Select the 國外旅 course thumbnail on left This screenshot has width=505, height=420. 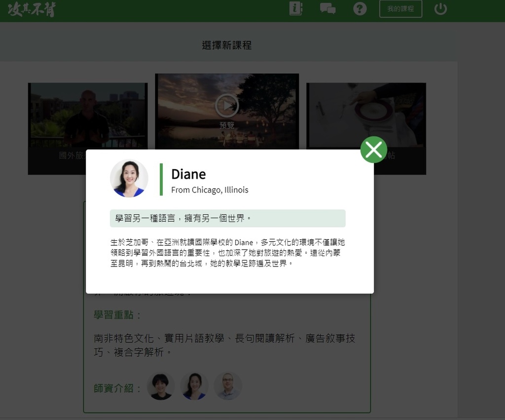pos(88,116)
